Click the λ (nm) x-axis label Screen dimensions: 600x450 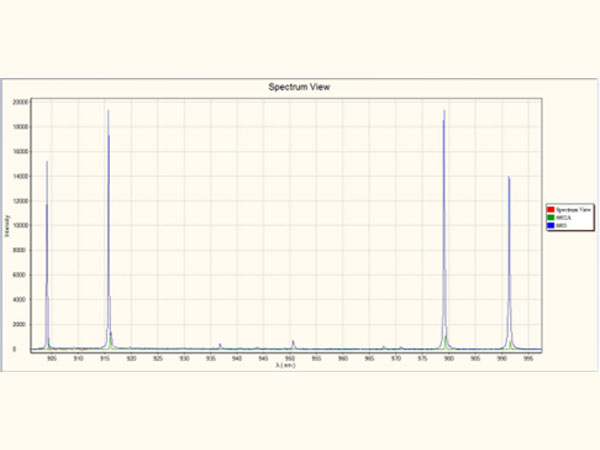286,366
